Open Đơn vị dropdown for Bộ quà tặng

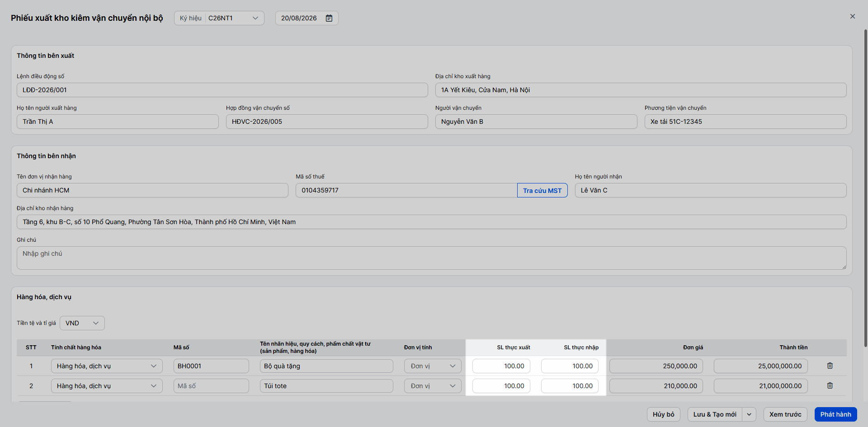(x=433, y=366)
